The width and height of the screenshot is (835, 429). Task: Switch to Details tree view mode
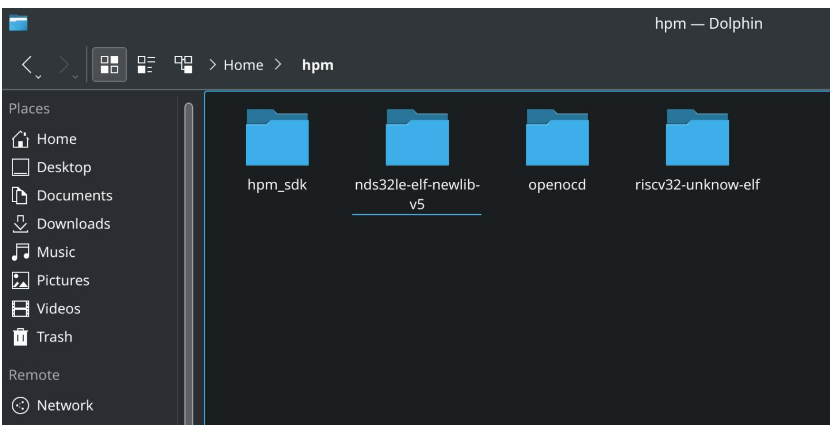click(x=183, y=65)
